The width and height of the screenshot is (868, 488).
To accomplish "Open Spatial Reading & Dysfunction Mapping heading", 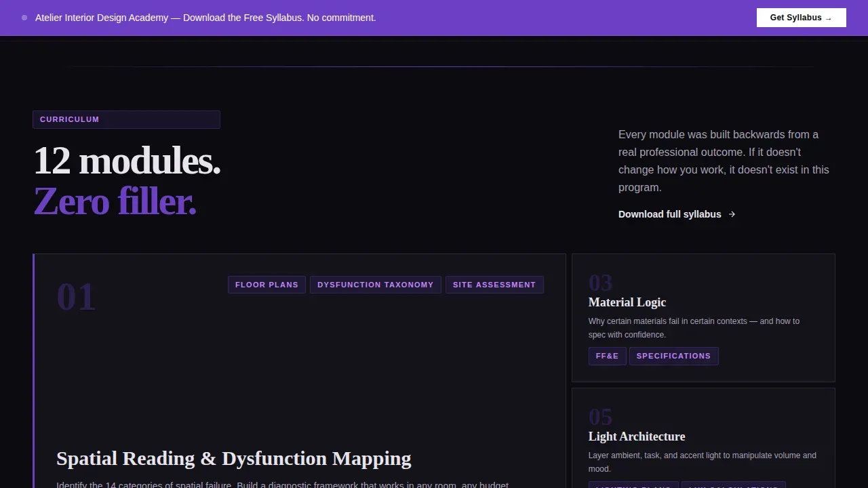I will pos(234,459).
